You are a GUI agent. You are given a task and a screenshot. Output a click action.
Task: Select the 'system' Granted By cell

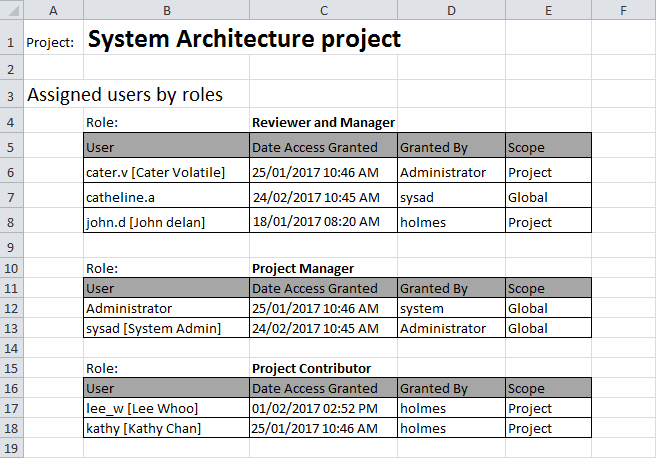(451, 309)
